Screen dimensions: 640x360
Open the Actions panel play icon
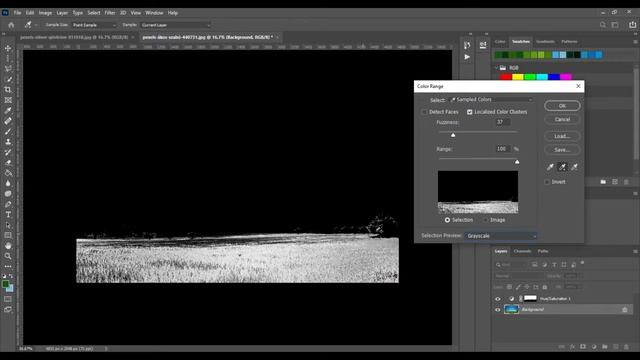467,57
